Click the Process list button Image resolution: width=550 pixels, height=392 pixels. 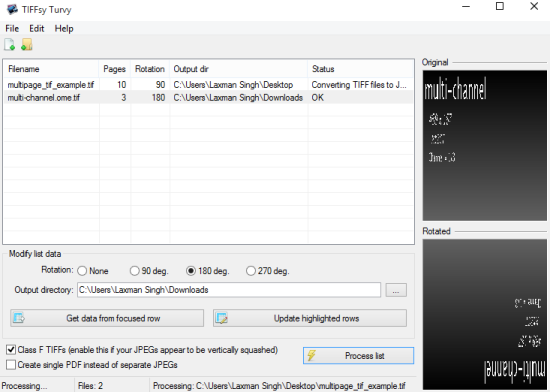coord(358,356)
